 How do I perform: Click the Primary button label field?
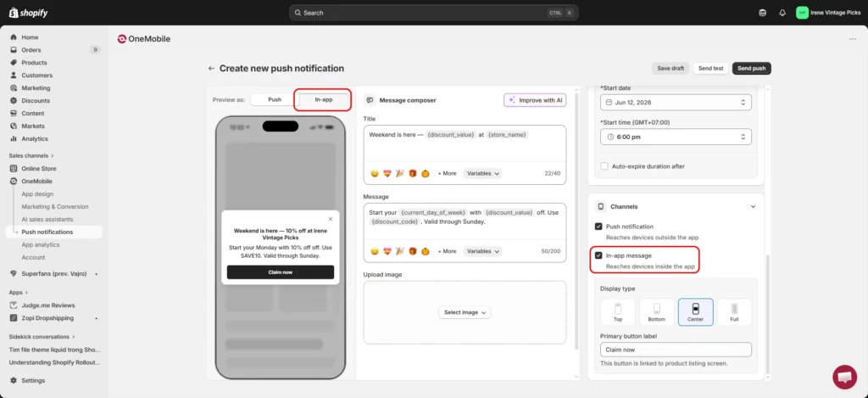676,350
